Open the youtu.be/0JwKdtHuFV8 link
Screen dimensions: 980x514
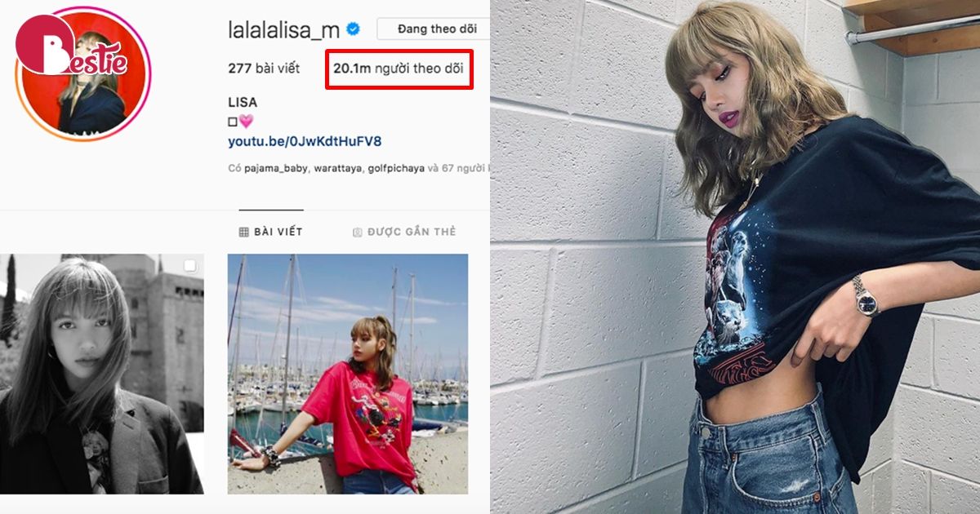coord(305,142)
